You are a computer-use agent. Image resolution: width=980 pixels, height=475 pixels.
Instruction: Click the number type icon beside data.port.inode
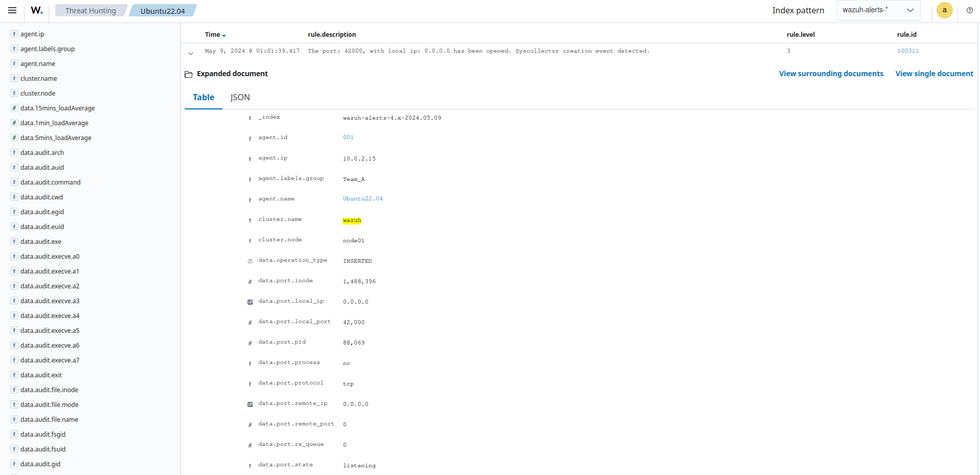250,282
